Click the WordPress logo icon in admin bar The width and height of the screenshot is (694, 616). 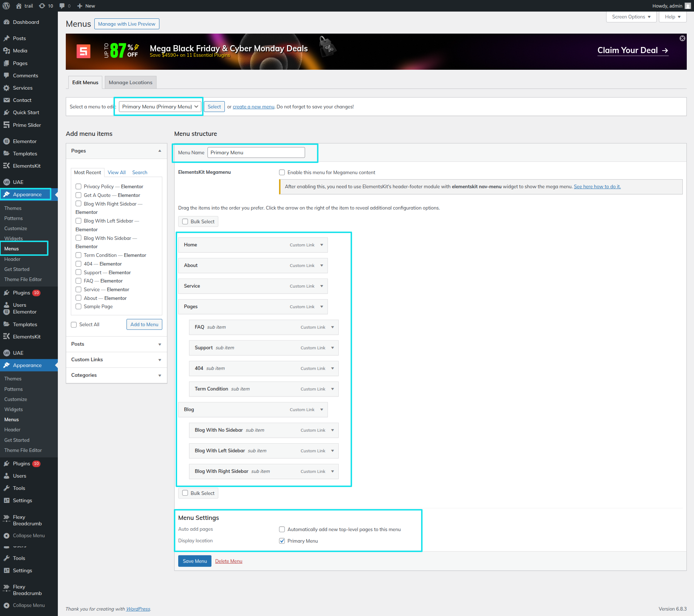6,6
